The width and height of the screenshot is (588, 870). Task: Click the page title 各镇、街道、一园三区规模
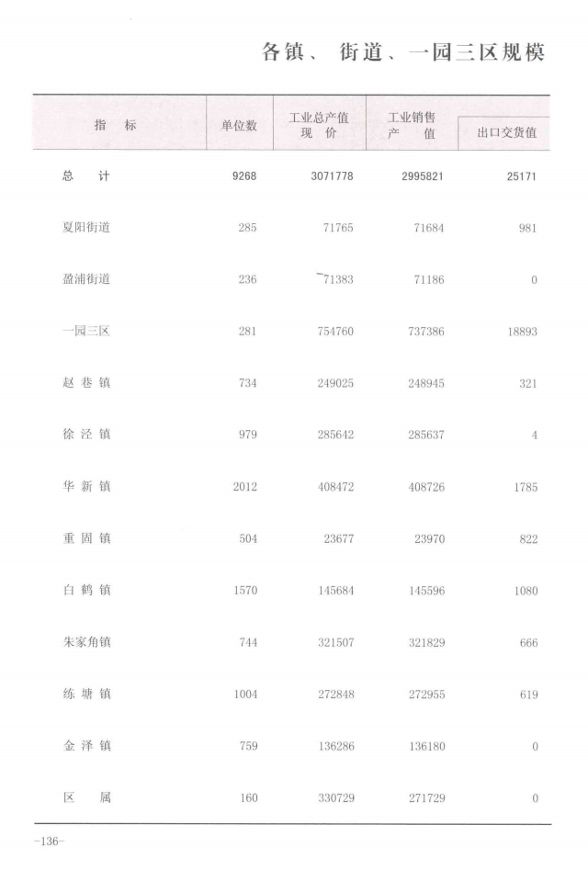(x=403, y=52)
